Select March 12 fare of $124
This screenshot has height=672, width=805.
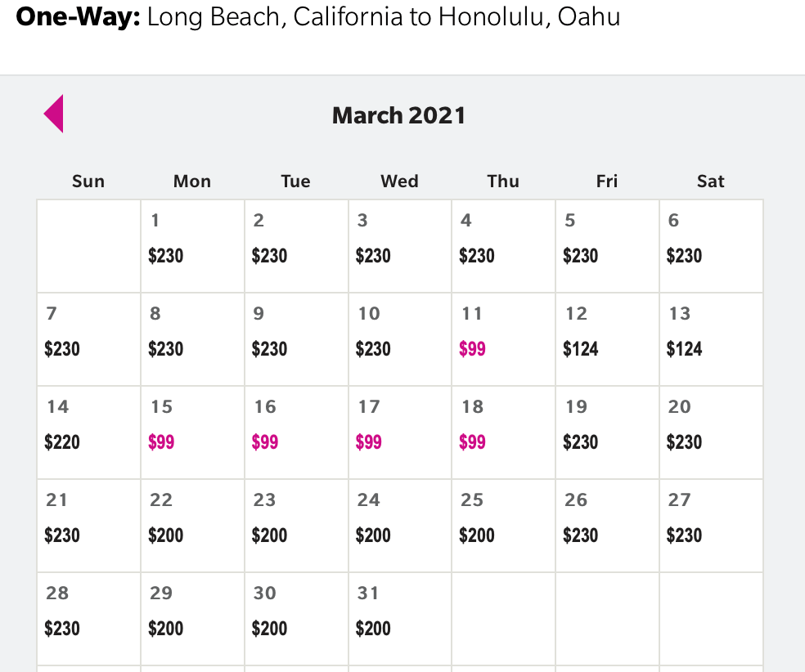pyautogui.click(x=607, y=339)
